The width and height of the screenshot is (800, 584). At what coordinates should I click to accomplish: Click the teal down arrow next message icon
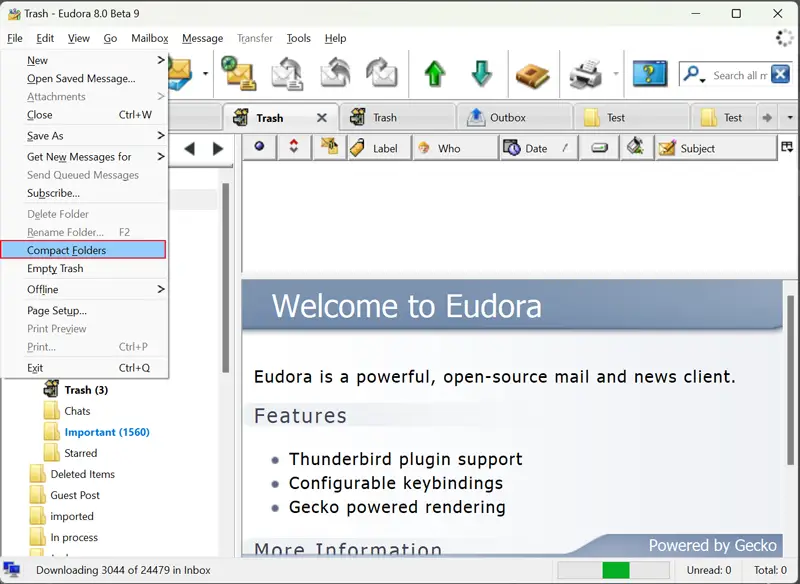pyautogui.click(x=481, y=74)
